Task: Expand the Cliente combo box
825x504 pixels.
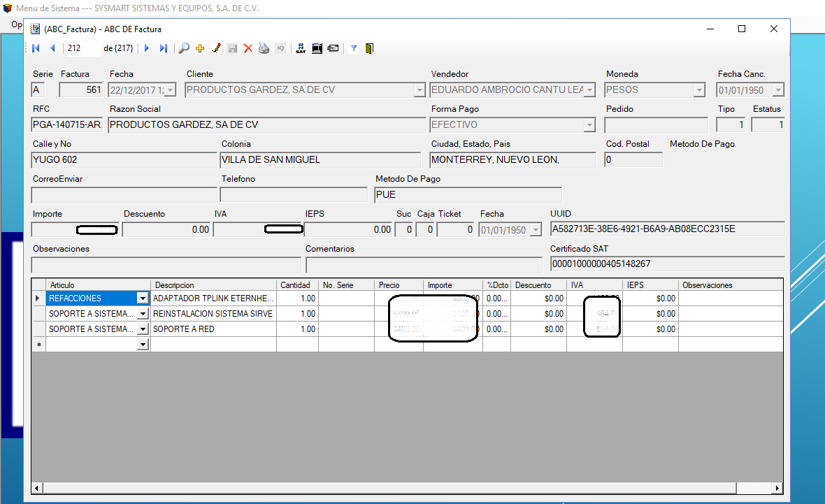Action: pos(419,90)
